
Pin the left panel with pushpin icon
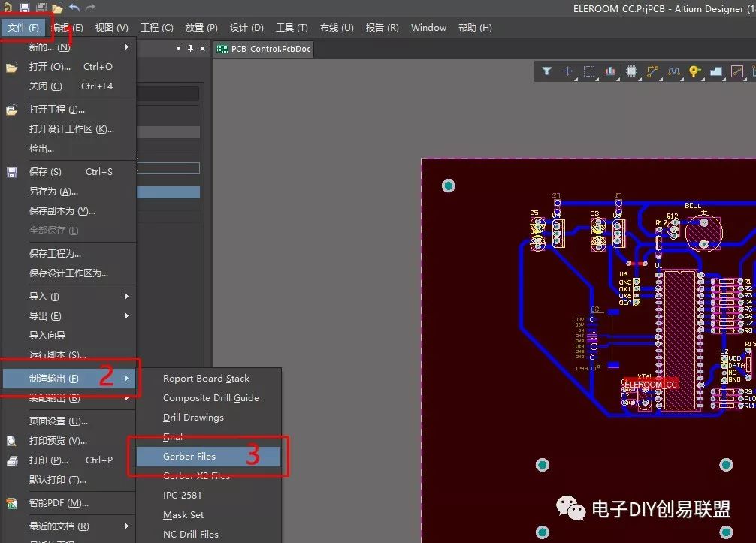pos(190,48)
